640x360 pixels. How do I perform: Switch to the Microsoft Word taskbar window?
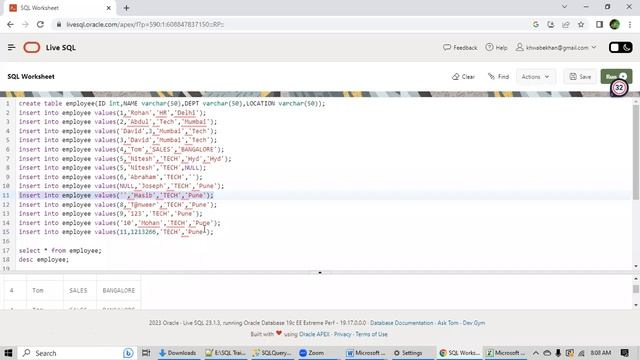pos(365,353)
